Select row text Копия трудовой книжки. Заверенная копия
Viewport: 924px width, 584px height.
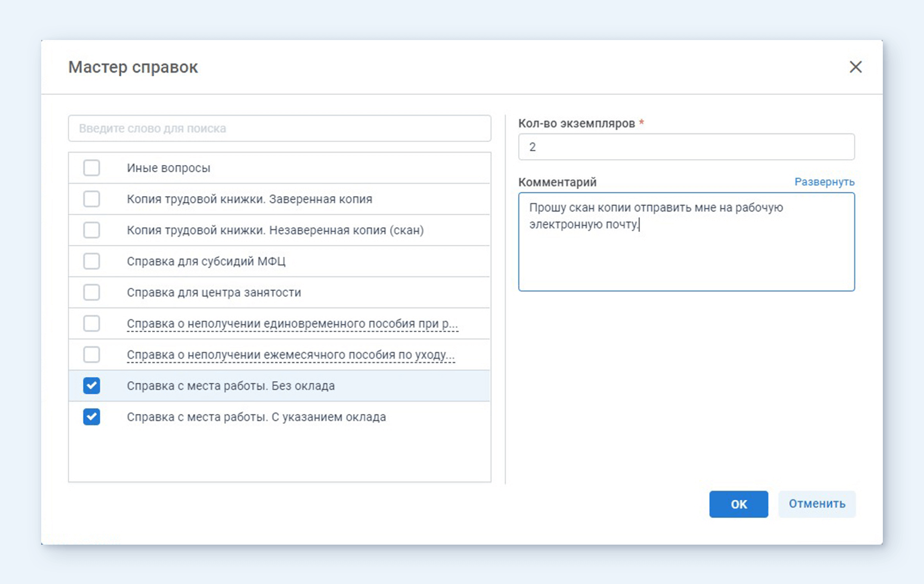click(249, 199)
